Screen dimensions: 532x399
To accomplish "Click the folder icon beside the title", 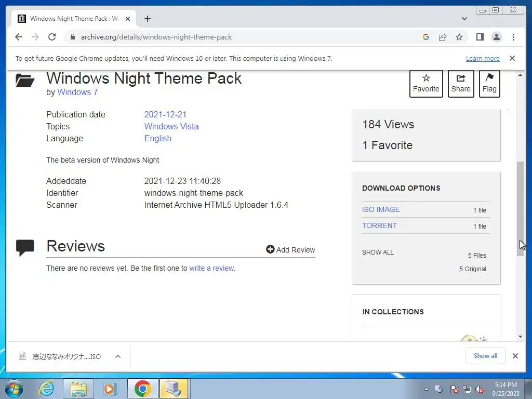I will click(25, 81).
